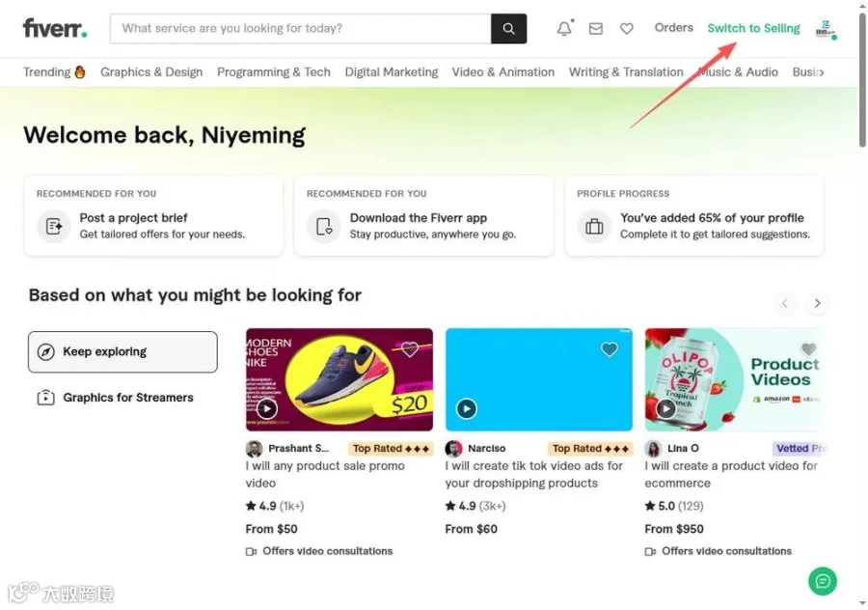The height and width of the screenshot is (610, 868).
Task: Open the green chat support bubble
Action: point(823,581)
